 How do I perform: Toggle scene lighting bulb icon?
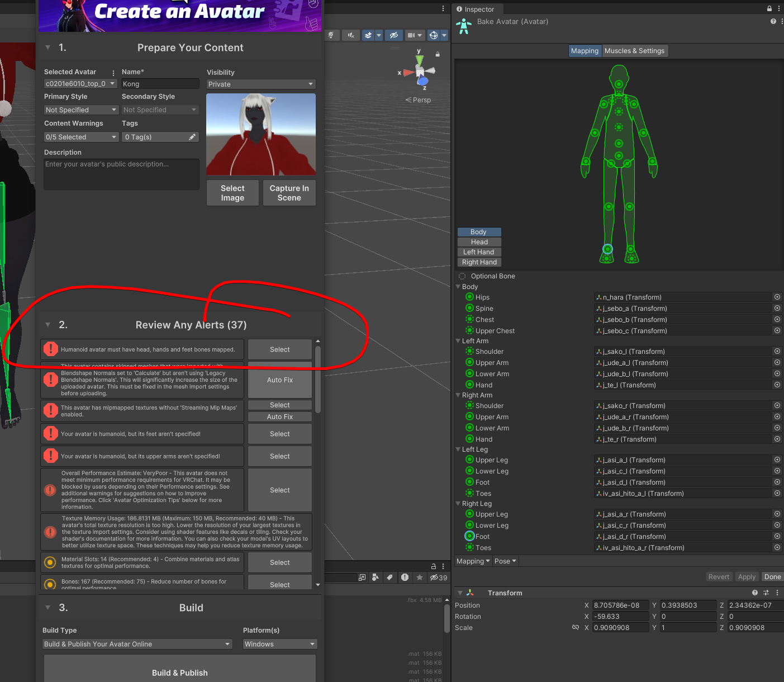point(331,35)
